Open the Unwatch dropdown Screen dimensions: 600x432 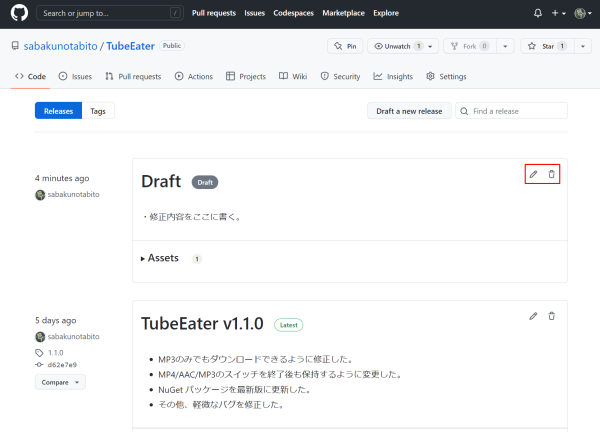pos(403,46)
